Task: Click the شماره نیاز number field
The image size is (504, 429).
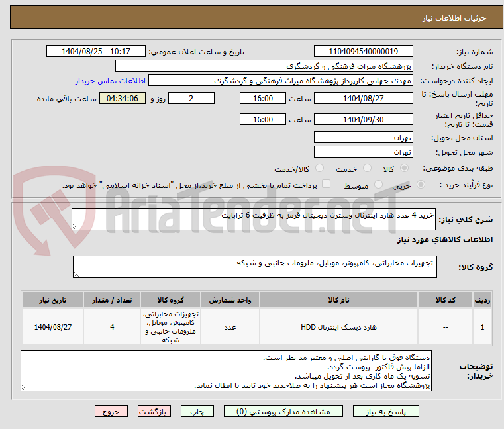Action: coord(363,51)
